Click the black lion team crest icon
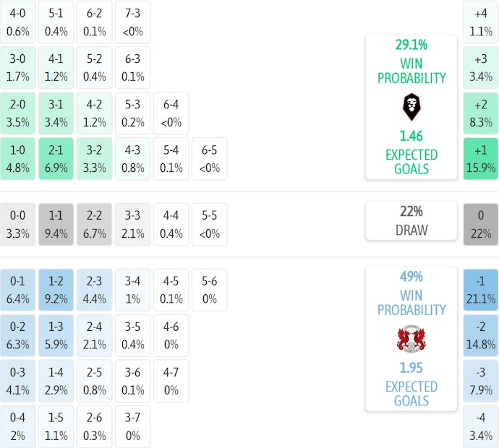 [x=411, y=107]
